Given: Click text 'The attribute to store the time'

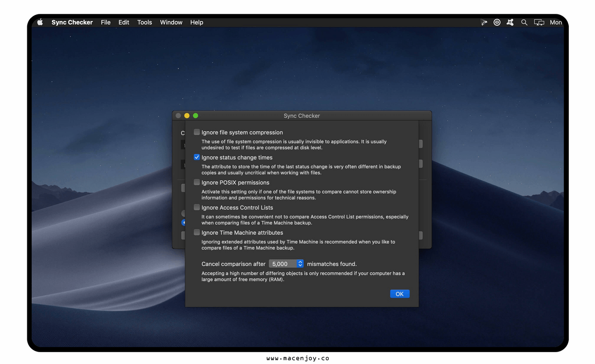Looking at the screenshot, I should coord(238,167).
